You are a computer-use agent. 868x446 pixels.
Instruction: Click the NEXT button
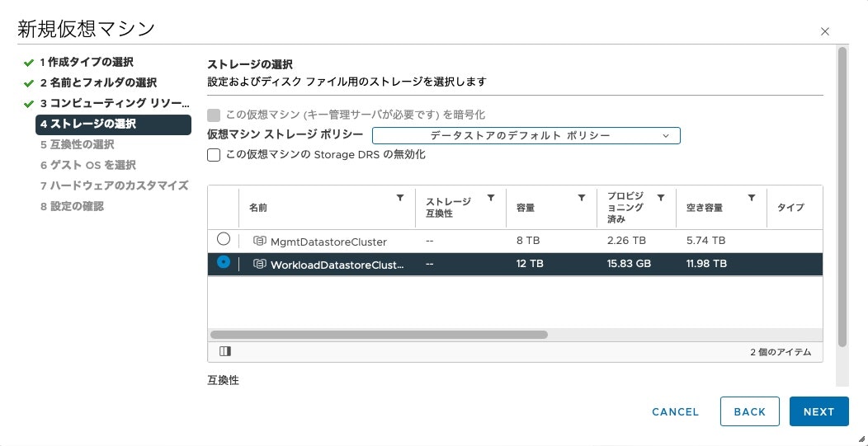818,411
